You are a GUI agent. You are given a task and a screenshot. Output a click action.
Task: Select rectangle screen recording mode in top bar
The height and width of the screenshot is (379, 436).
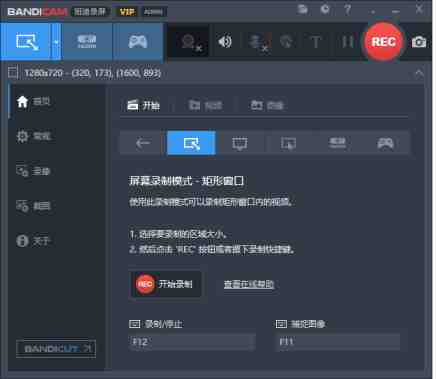click(x=26, y=42)
